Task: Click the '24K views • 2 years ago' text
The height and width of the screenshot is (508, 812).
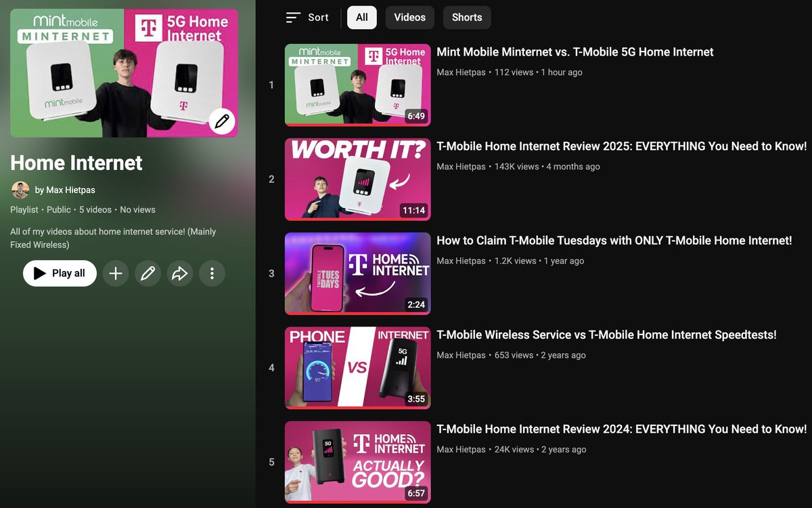Action: [540, 449]
